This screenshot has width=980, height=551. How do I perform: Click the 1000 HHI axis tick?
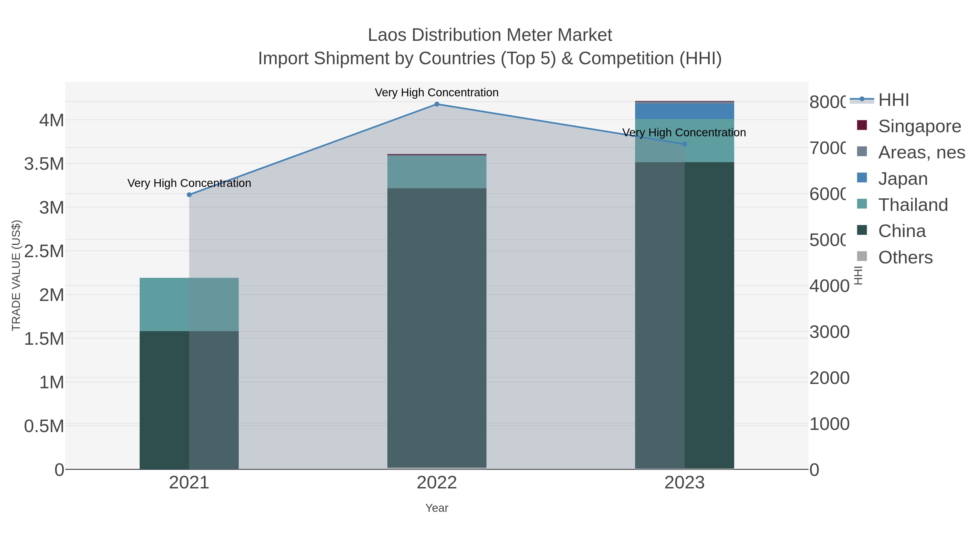click(829, 424)
